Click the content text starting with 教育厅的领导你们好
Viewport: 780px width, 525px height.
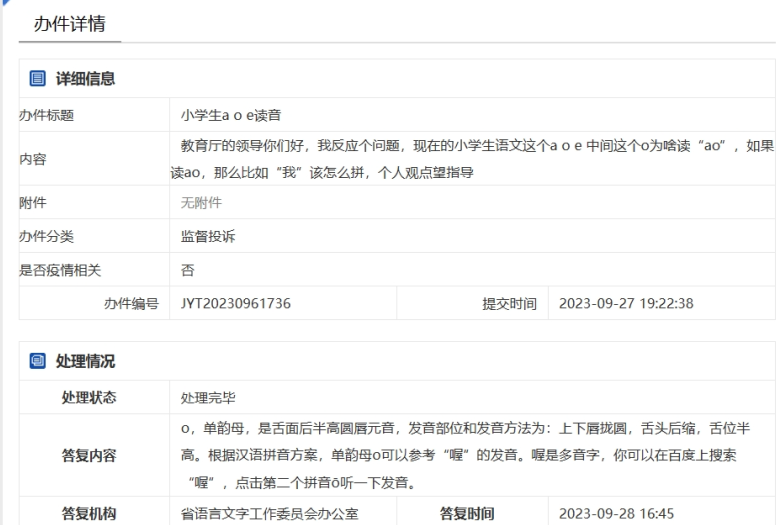tap(472, 159)
